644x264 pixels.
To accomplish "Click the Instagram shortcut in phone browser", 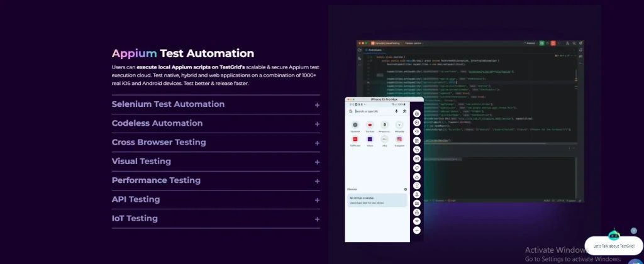I will (x=399, y=140).
